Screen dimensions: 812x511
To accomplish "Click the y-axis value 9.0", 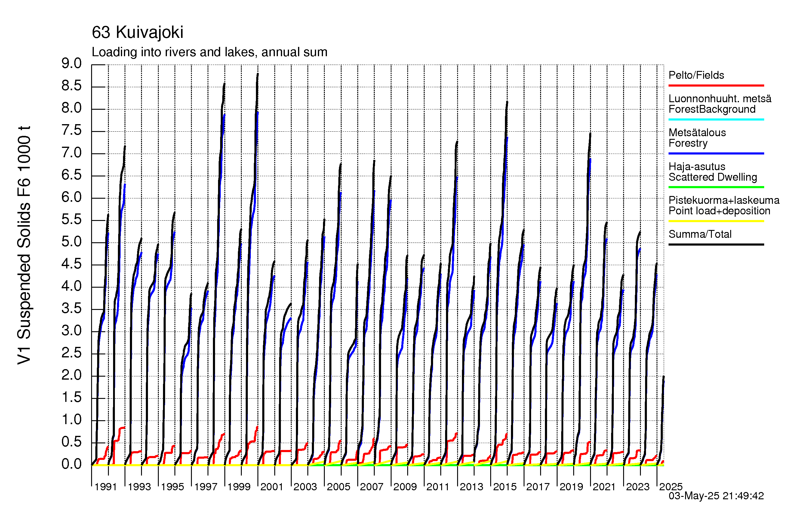I will point(72,63).
